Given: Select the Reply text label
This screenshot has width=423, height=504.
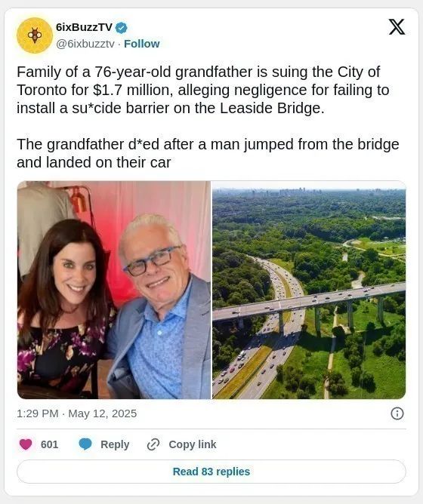Looking at the screenshot, I should pos(115,444).
